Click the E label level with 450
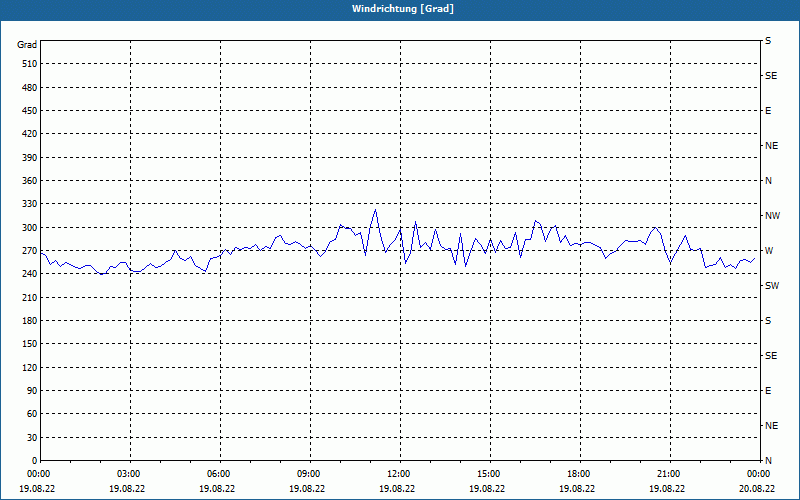The image size is (800, 500). coord(768,111)
